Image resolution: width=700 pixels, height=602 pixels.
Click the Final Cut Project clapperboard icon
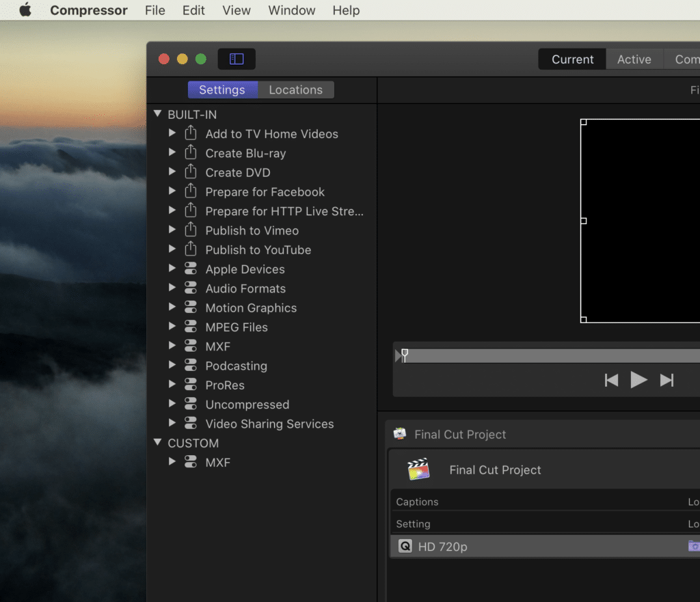(418, 469)
